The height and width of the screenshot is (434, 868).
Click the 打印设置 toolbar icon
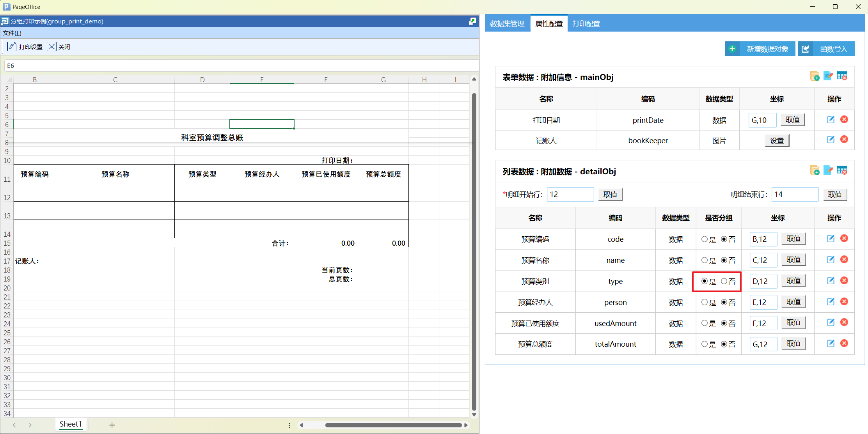point(12,47)
